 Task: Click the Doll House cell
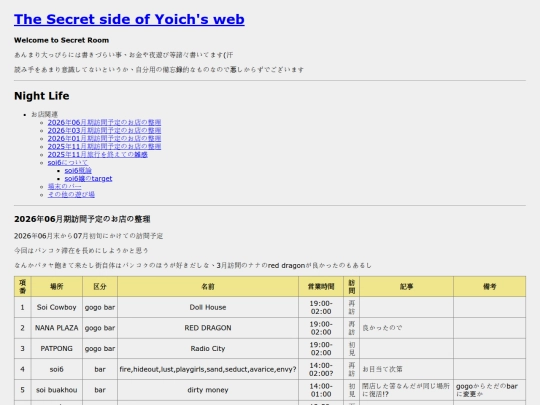click(208, 307)
